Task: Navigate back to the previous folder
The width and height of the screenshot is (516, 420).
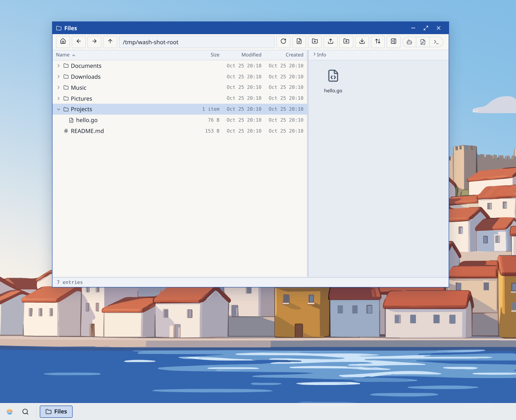Action: (78, 42)
